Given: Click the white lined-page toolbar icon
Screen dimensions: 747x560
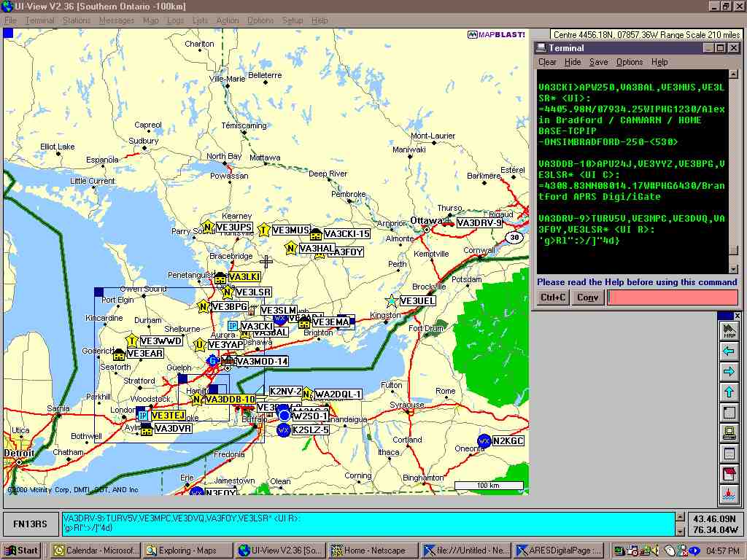Looking at the screenshot, I should pos(729,454).
